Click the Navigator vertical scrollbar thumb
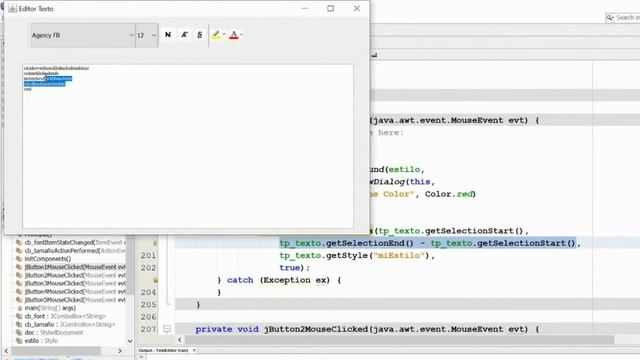640x360 pixels. pyautogui.click(x=130, y=264)
